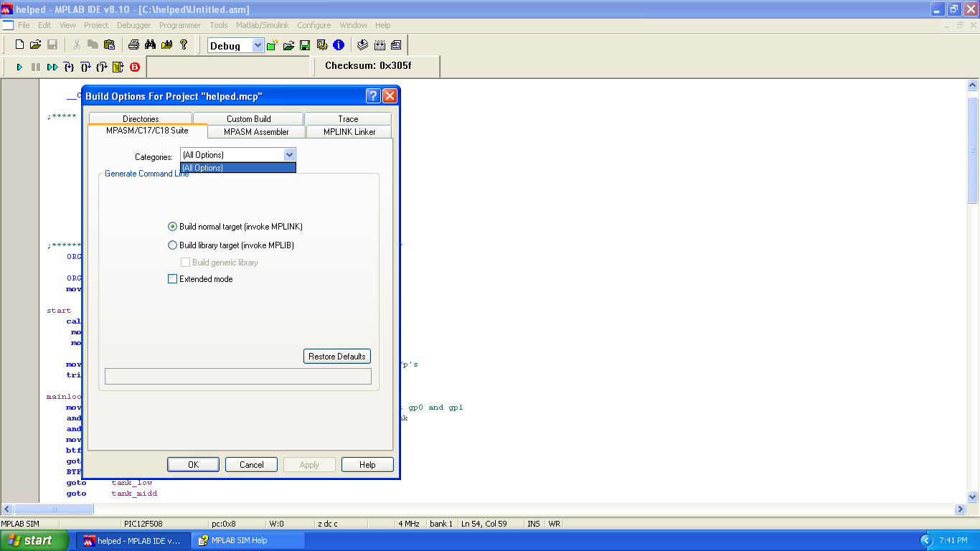
Task: Click the icon right of Build All
Action: coord(396,45)
